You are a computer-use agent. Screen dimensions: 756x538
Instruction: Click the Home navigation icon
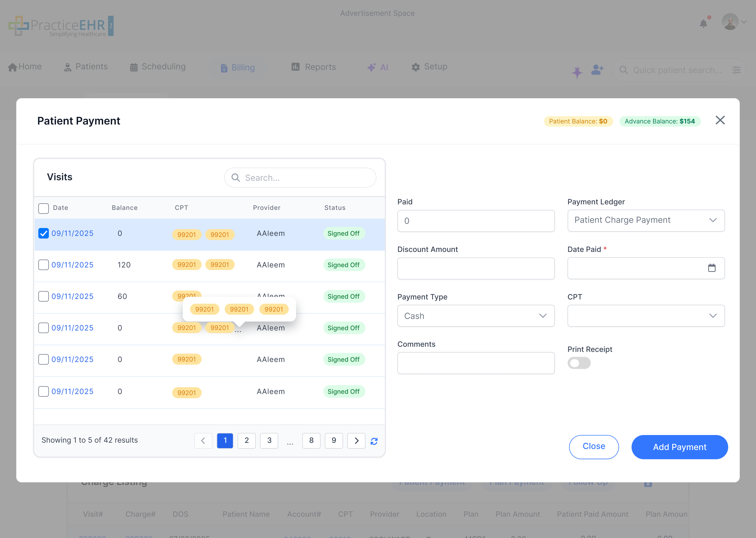13,66
